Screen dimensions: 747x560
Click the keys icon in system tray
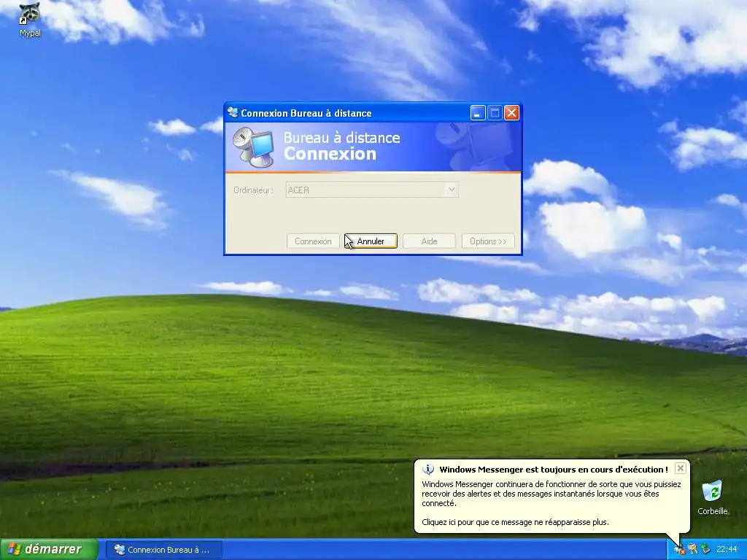pos(692,550)
